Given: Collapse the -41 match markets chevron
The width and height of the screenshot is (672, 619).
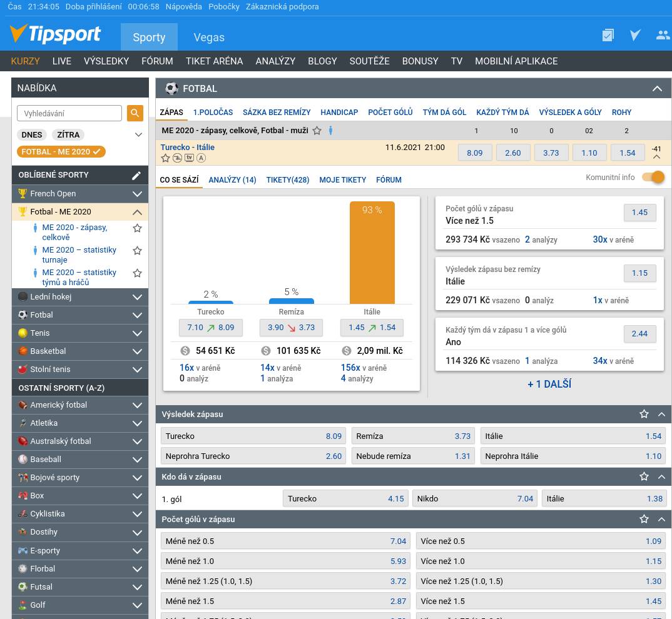Looking at the screenshot, I should (656, 157).
